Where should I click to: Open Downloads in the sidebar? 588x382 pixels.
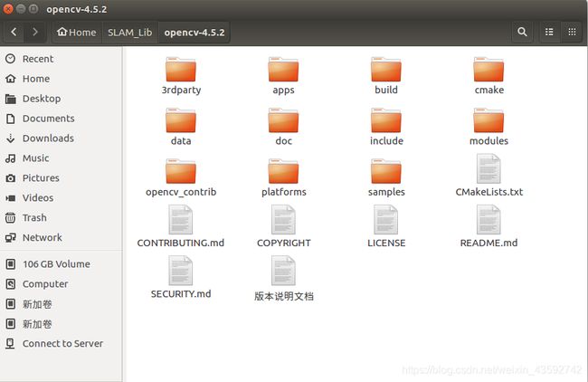pyautogui.click(x=61, y=138)
